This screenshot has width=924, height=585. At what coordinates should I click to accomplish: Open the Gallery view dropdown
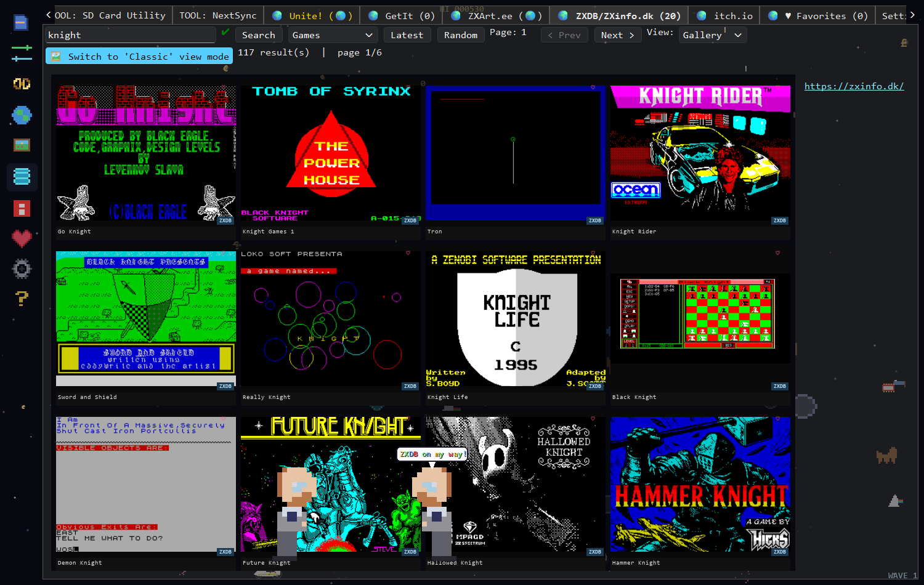tap(713, 35)
